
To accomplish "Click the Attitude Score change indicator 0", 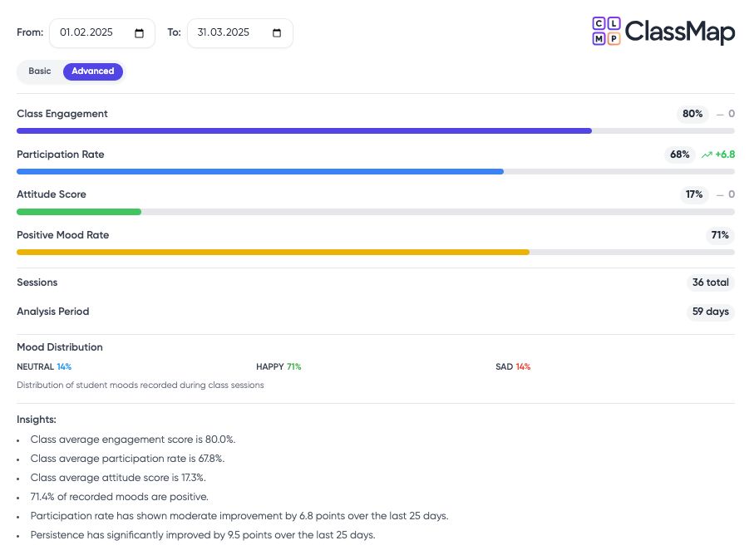I will [726, 194].
